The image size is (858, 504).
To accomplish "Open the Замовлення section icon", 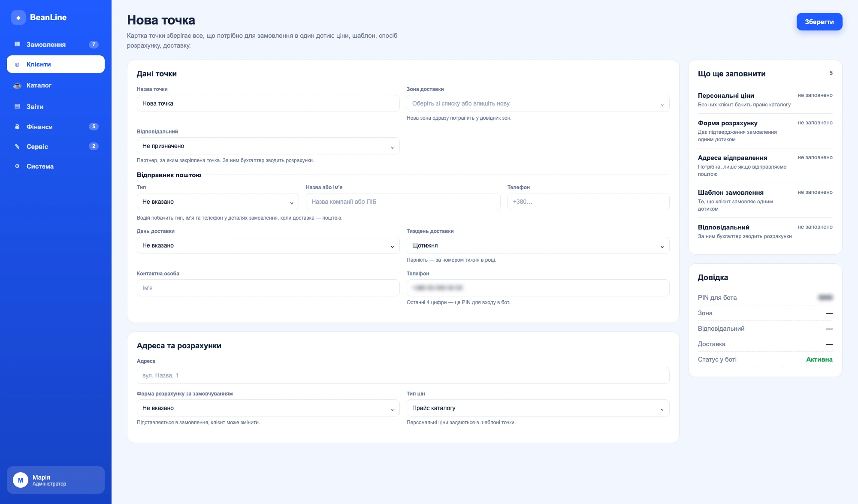I will [17, 44].
